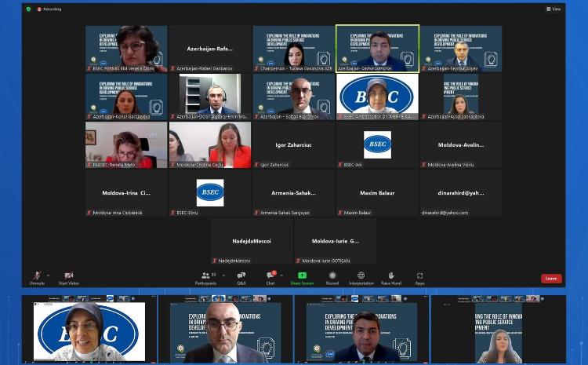This screenshot has height=365, width=588.
Task: Click the Record icon
Action: click(x=332, y=276)
